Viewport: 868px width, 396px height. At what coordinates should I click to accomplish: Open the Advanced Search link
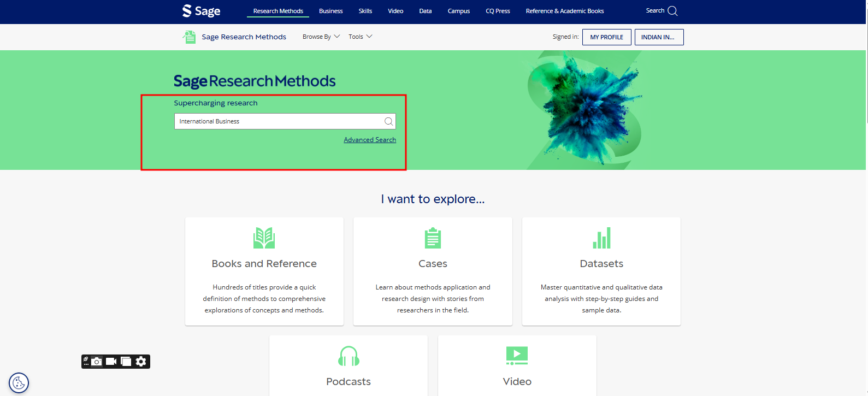[x=370, y=140]
